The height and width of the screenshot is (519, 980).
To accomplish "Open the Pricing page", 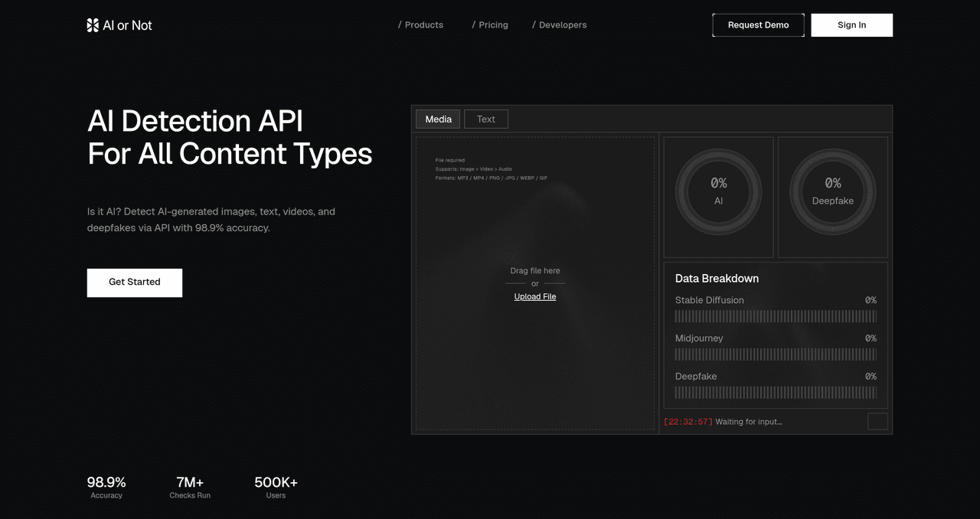I will pyautogui.click(x=490, y=24).
